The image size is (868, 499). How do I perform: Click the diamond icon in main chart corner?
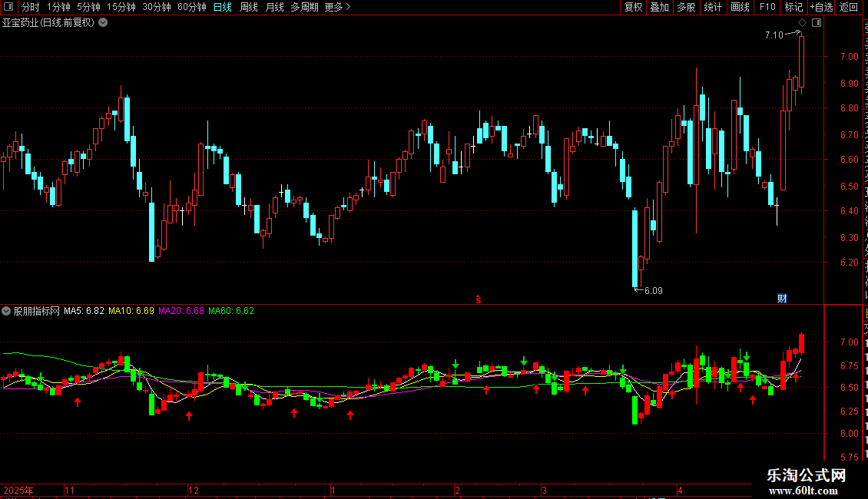coord(802,23)
